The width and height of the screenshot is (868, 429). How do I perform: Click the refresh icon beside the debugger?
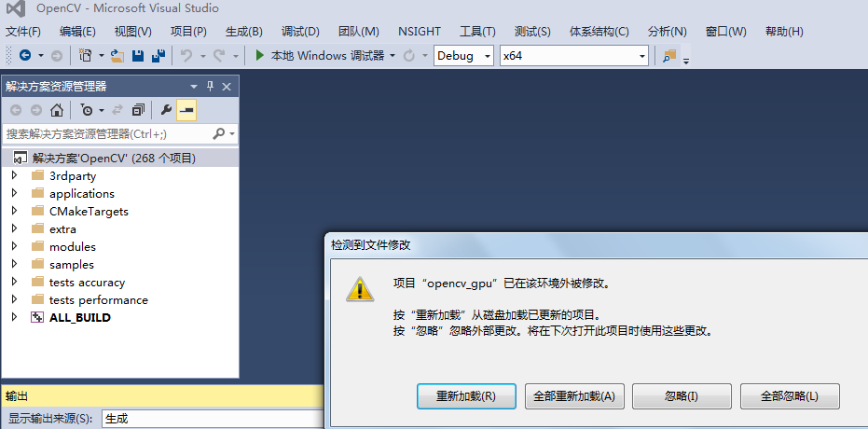pos(409,55)
